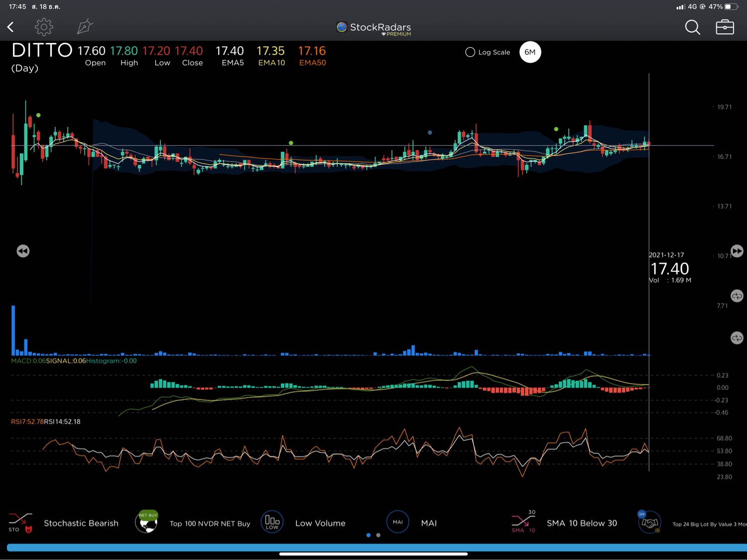Fast-forward the chart to later dates
747x560 pixels.
(x=737, y=251)
